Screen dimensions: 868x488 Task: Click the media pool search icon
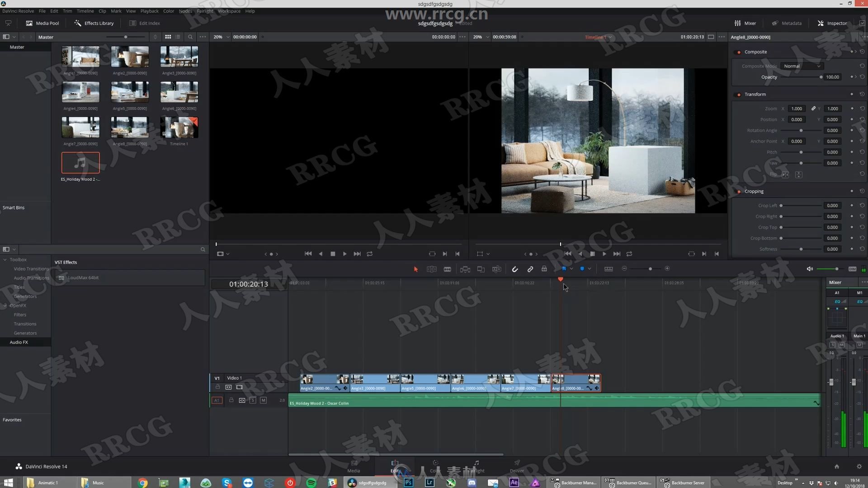click(190, 37)
